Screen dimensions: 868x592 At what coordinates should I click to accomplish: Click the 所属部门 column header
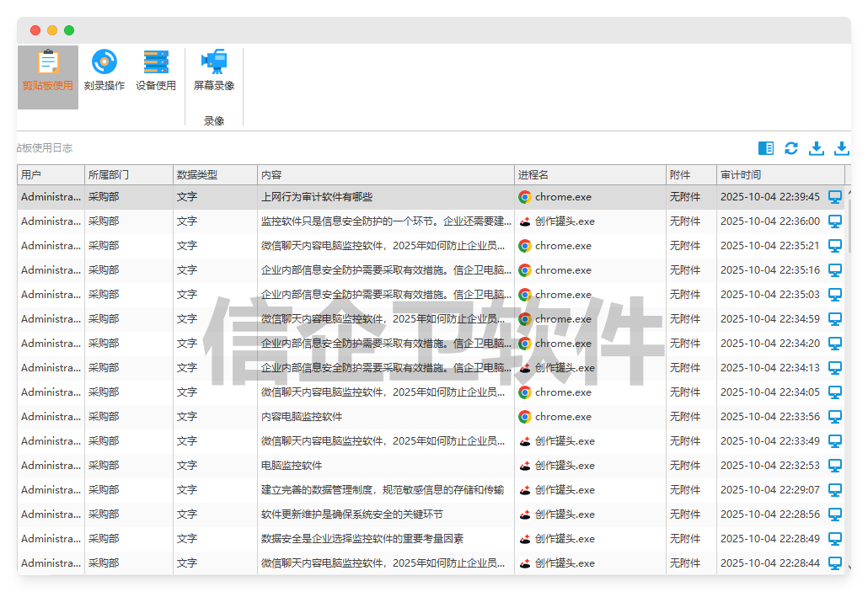[x=128, y=175]
